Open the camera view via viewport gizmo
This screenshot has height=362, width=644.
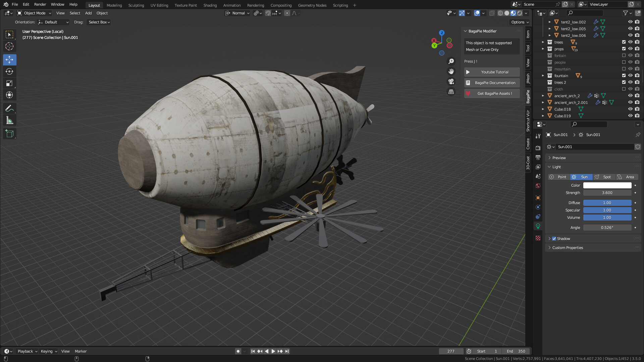[x=451, y=82]
